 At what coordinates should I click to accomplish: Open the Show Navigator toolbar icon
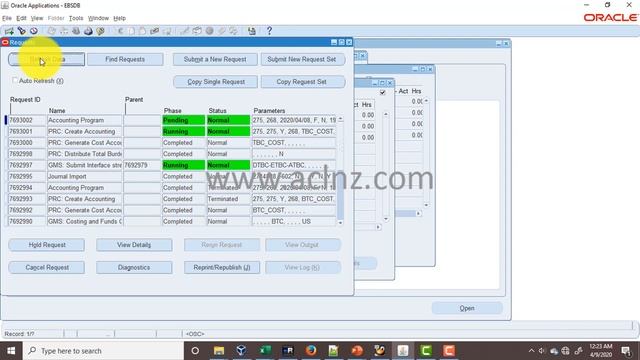(34, 31)
